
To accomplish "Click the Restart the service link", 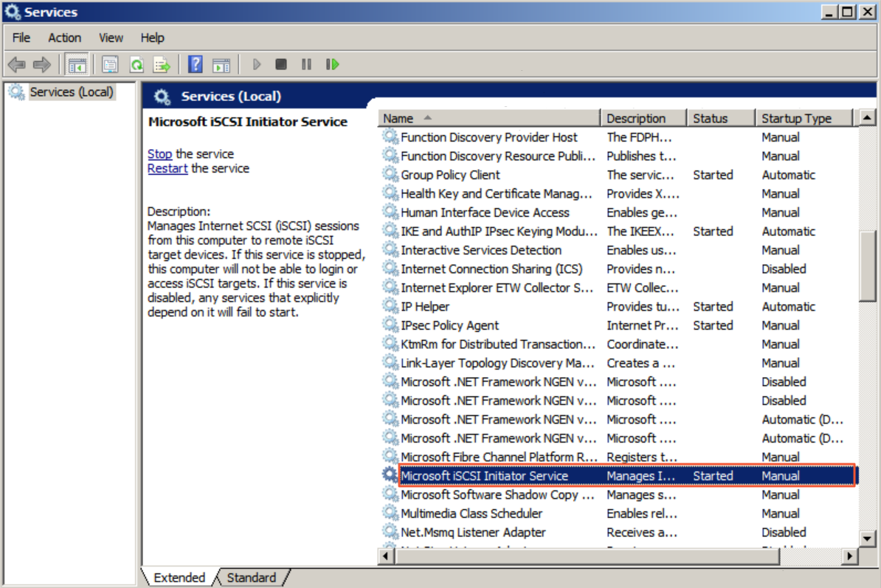I will (167, 168).
